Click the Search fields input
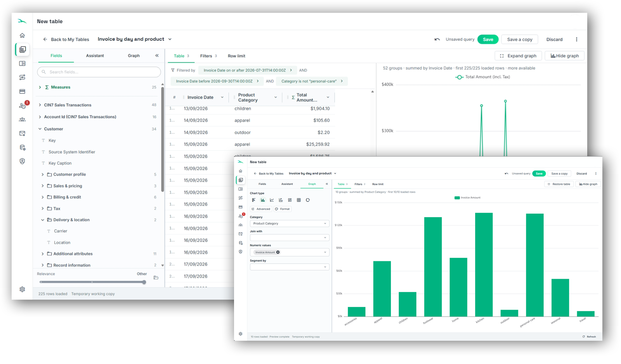Viewport: 621px width, 364px height. pyautogui.click(x=99, y=72)
